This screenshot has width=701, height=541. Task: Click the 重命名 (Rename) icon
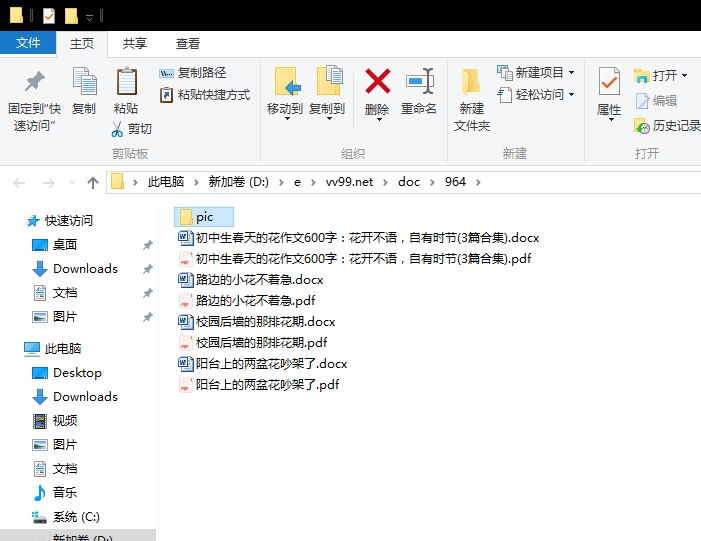pos(419,81)
